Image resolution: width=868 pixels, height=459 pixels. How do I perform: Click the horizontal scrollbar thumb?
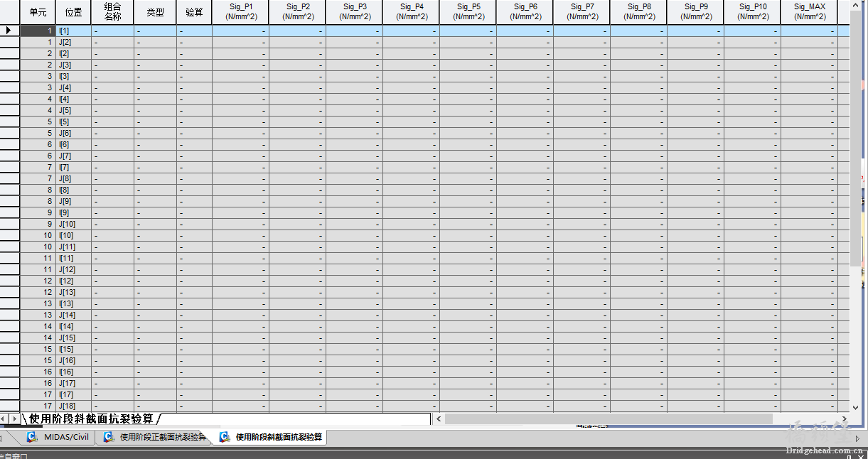click(609, 418)
